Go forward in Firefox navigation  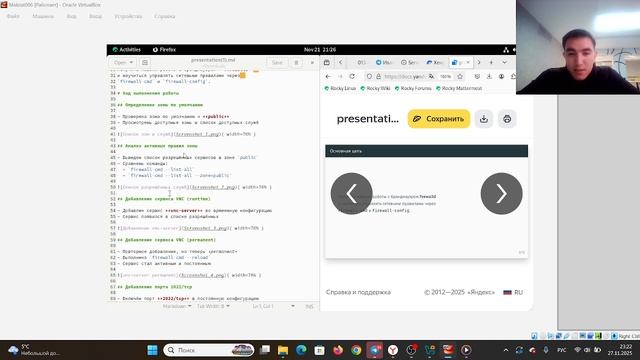340,76
